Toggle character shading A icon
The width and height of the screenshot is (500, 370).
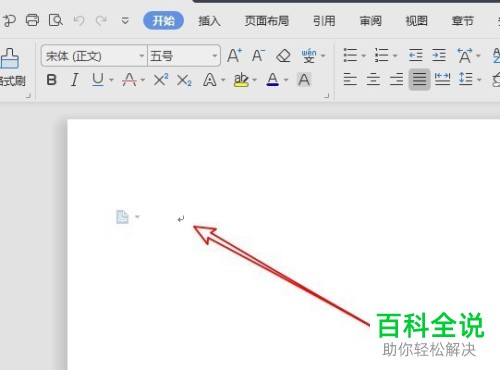point(304,80)
